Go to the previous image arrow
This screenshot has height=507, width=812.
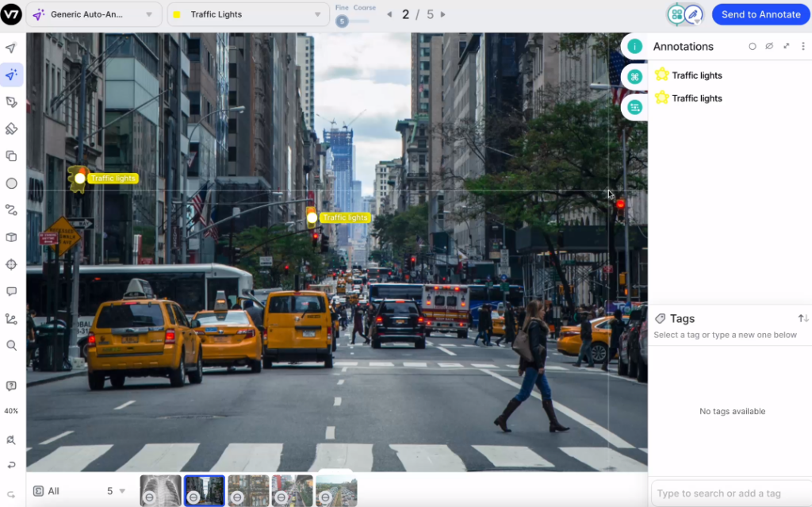[389, 14]
